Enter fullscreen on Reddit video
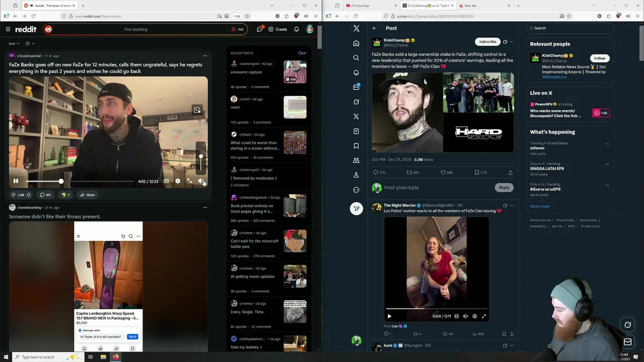The height and width of the screenshot is (362, 644). pyautogui.click(x=189, y=181)
